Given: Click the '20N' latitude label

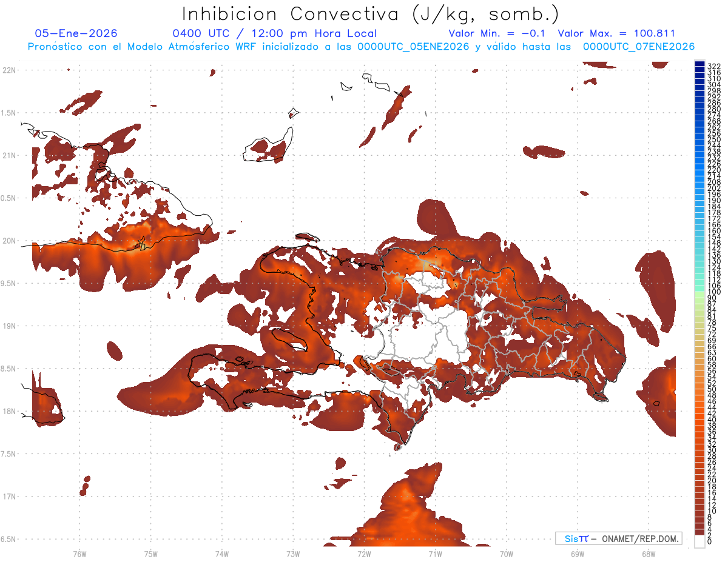Looking at the screenshot, I should [x=8, y=241].
